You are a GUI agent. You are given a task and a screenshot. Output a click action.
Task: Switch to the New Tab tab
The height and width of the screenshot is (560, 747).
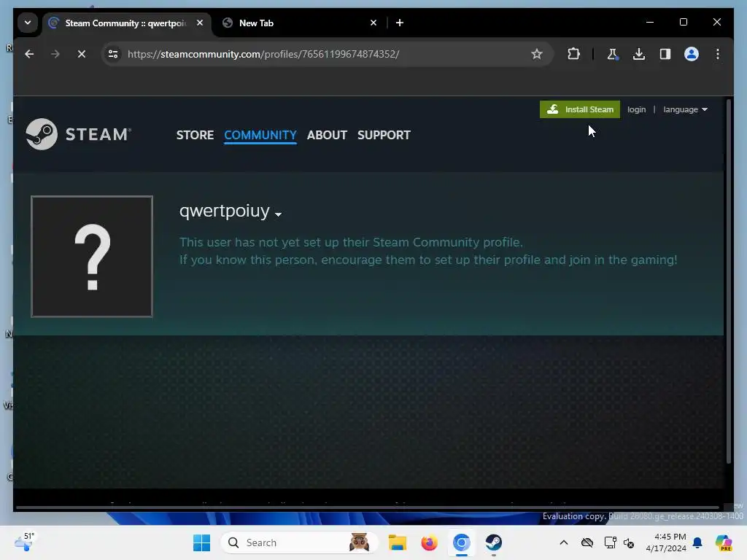click(301, 23)
